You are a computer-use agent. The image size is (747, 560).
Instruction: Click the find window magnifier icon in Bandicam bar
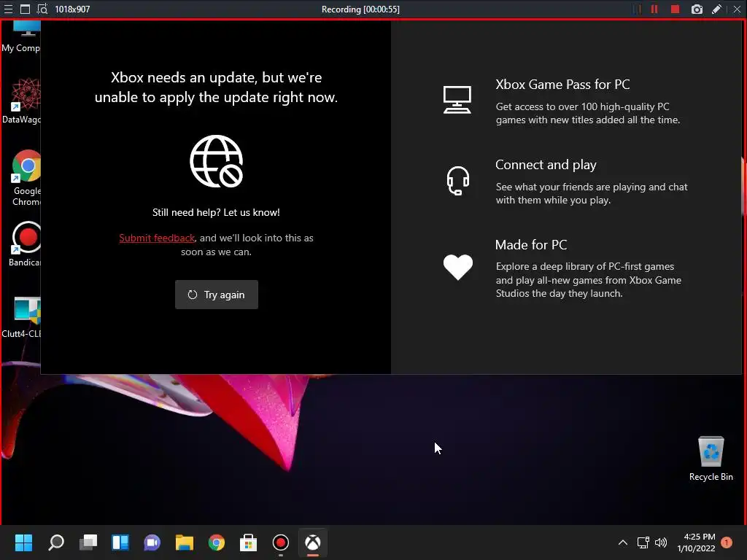coord(42,9)
